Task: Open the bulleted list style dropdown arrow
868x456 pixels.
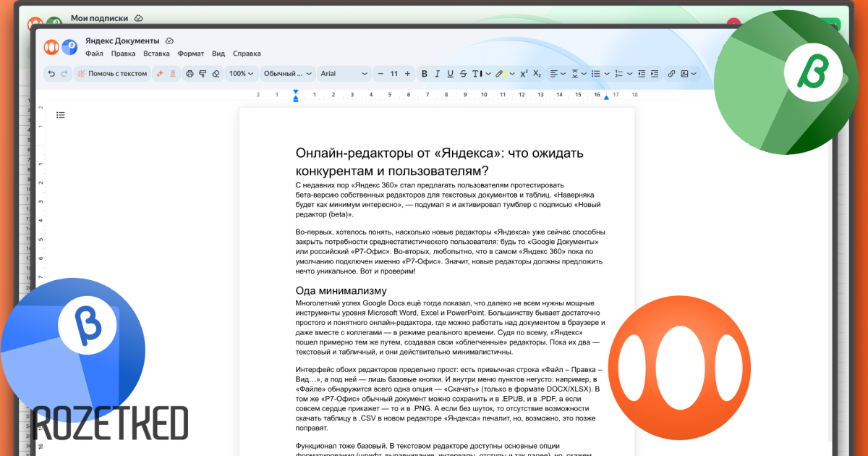Action: [x=607, y=73]
